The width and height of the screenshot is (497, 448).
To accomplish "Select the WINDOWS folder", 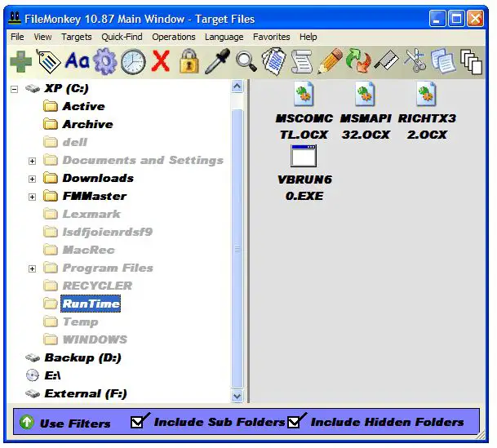I will click(95, 339).
